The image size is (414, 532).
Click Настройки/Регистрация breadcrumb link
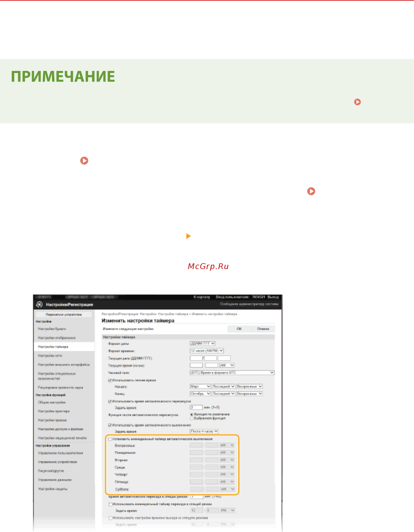coord(120,314)
